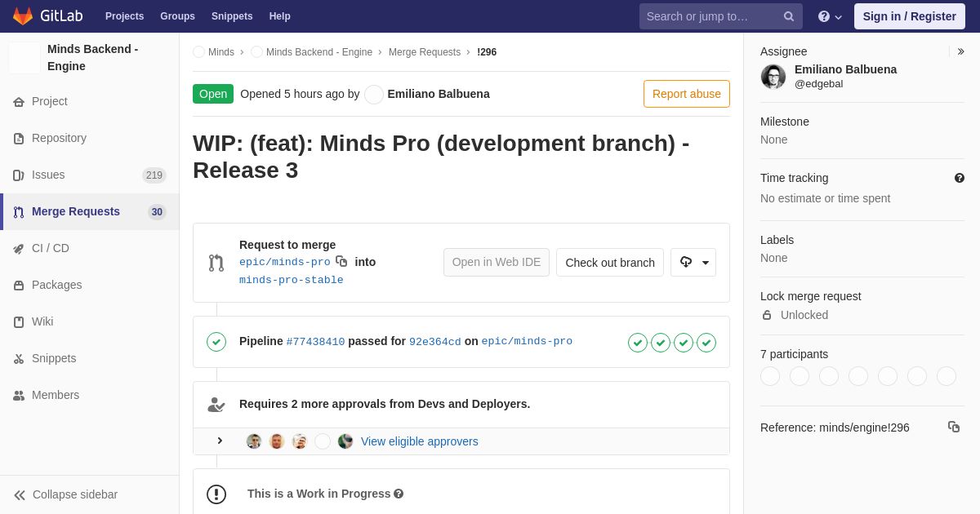
Task: Click the merge requests count badge 30
Action: [x=157, y=212]
